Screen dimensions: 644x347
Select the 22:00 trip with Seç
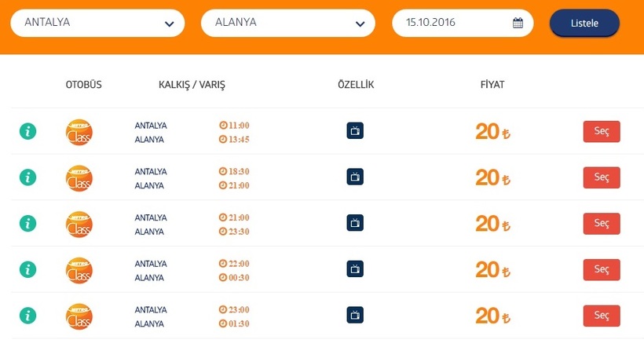click(602, 269)
